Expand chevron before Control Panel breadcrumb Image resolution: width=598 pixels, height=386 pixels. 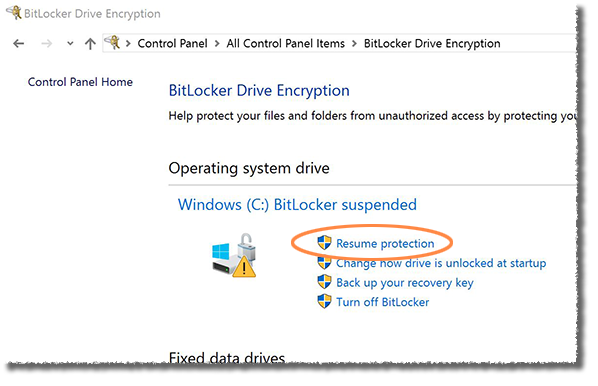[x=129, y=43]
